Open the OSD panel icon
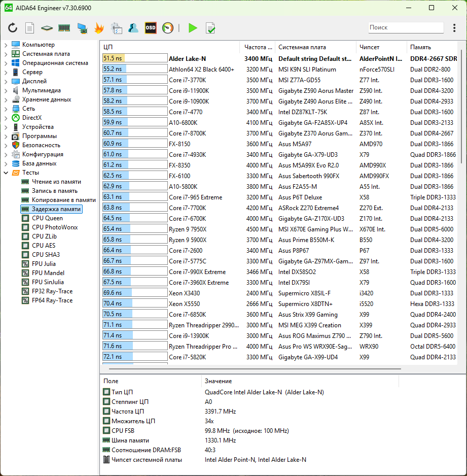 (151, 28)
